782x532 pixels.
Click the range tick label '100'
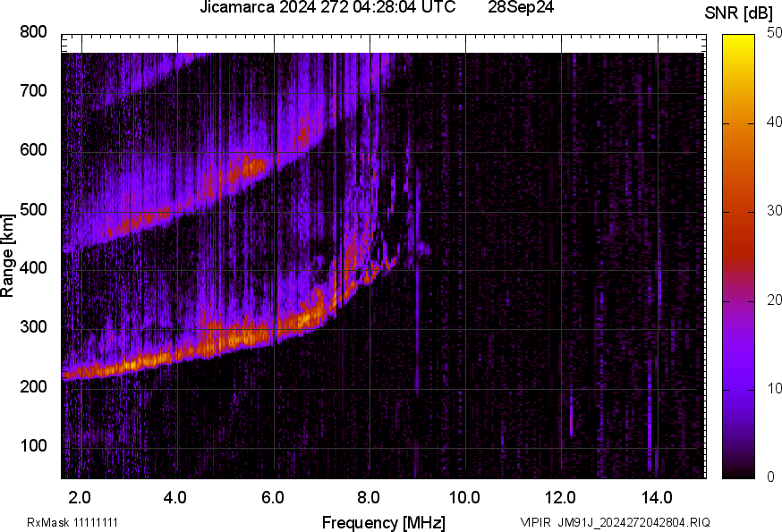33,445
